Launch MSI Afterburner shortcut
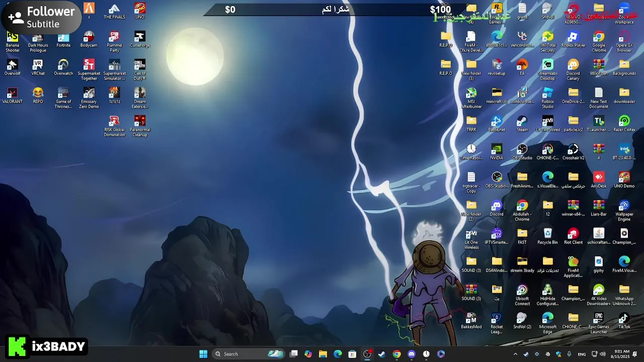 (x=471, y=98)
